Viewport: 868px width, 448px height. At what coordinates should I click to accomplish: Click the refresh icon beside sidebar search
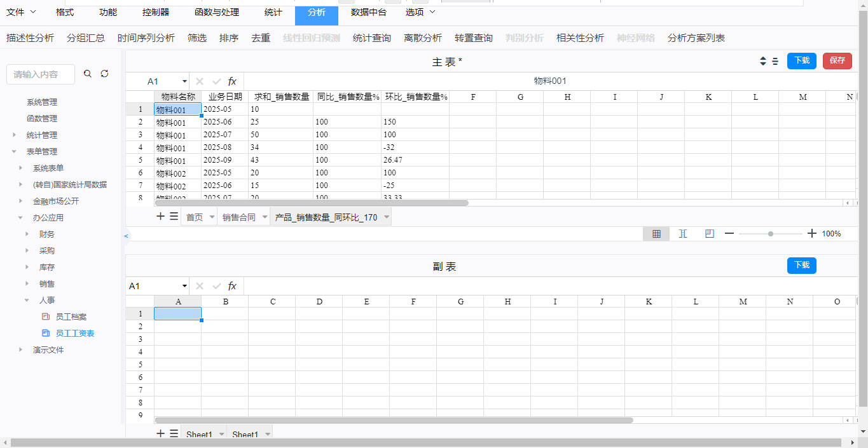[x=105, y=74]
